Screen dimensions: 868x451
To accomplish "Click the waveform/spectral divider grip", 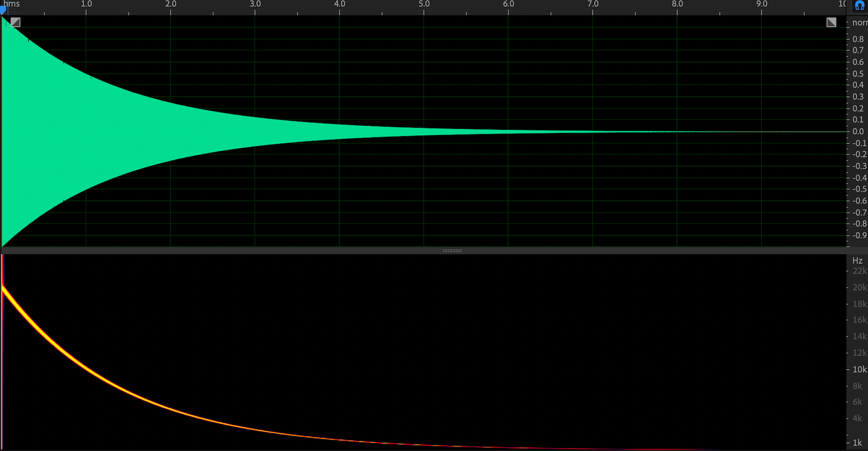I will click(x=452, y=251).
